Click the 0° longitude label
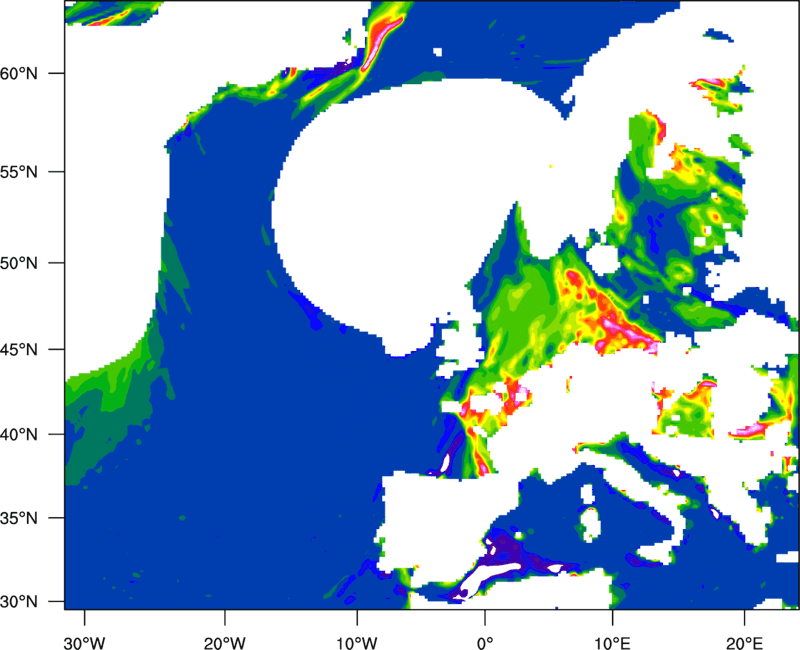This screenshot has width=800, height=650. point(485,643)
